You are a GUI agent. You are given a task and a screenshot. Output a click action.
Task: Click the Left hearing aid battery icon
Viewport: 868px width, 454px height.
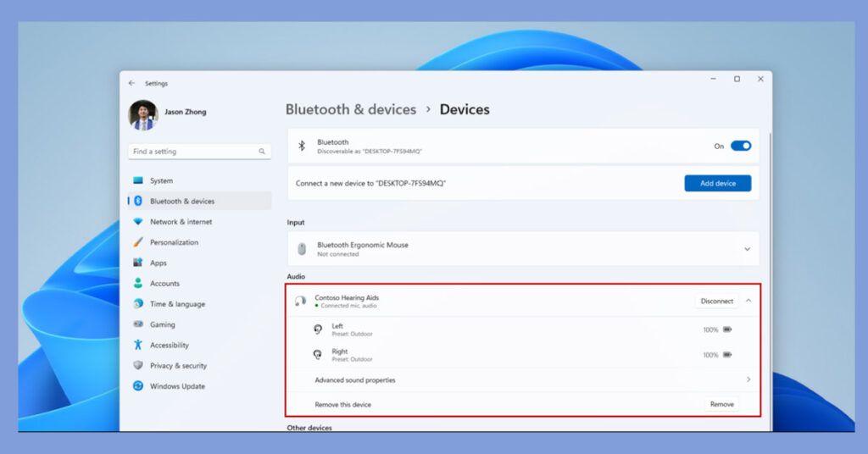point(727,329)
